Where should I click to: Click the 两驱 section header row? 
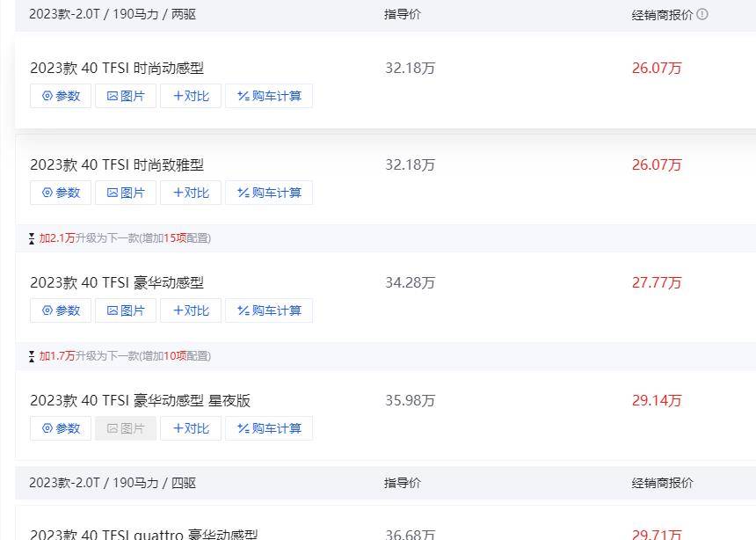[113, 14]
